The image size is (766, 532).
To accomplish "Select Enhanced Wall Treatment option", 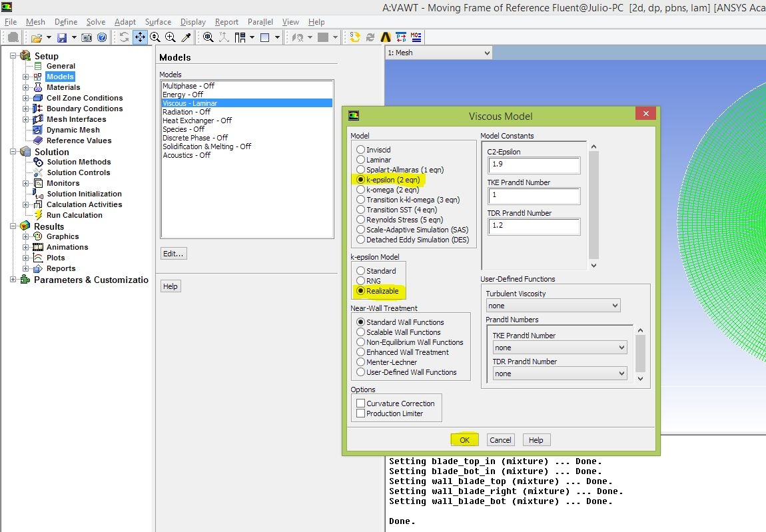I will [x=360, y=352].
